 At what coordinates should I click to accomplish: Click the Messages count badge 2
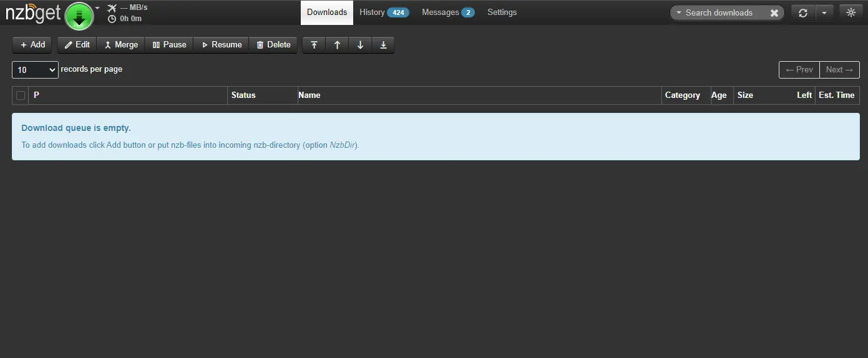[468, 12]
